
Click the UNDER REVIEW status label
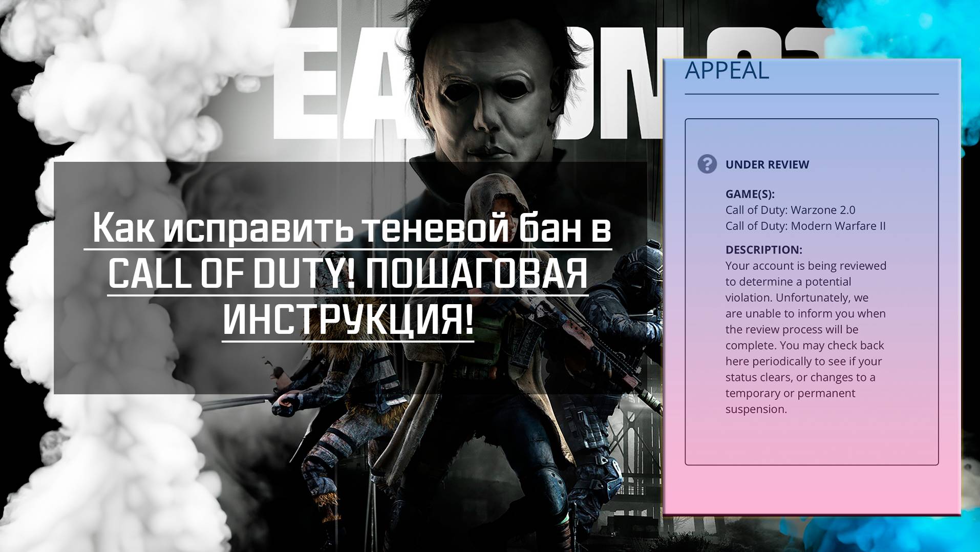click(767, 164)
